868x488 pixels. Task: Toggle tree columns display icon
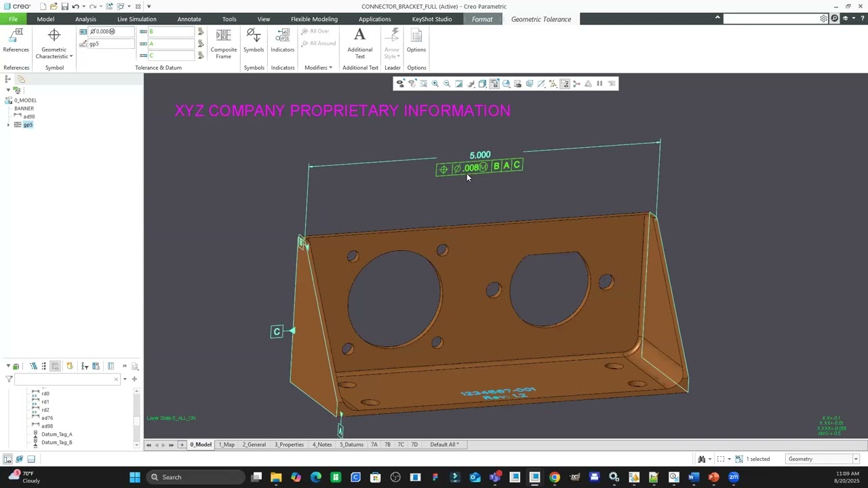(111, 366)
